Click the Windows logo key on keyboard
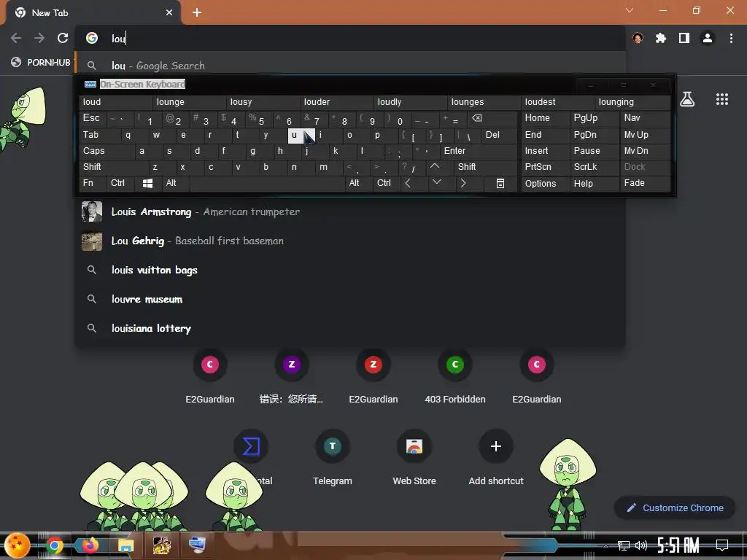747x560 pixels. point(147,183)
